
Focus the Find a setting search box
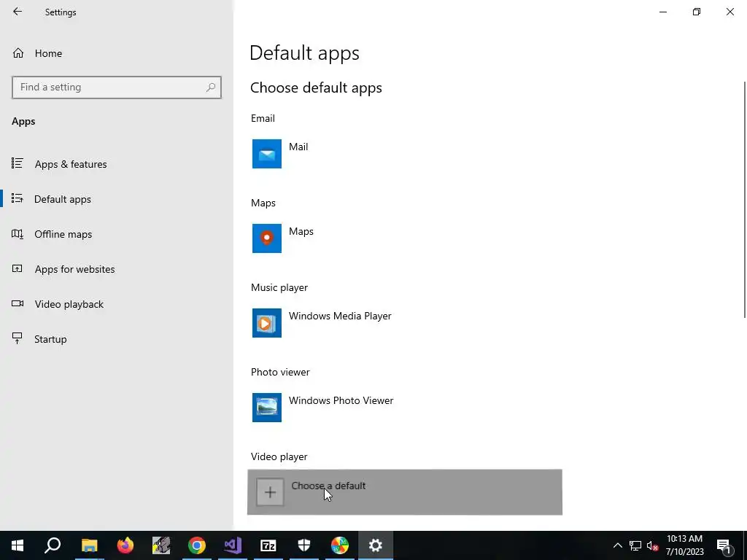(117, 87)
